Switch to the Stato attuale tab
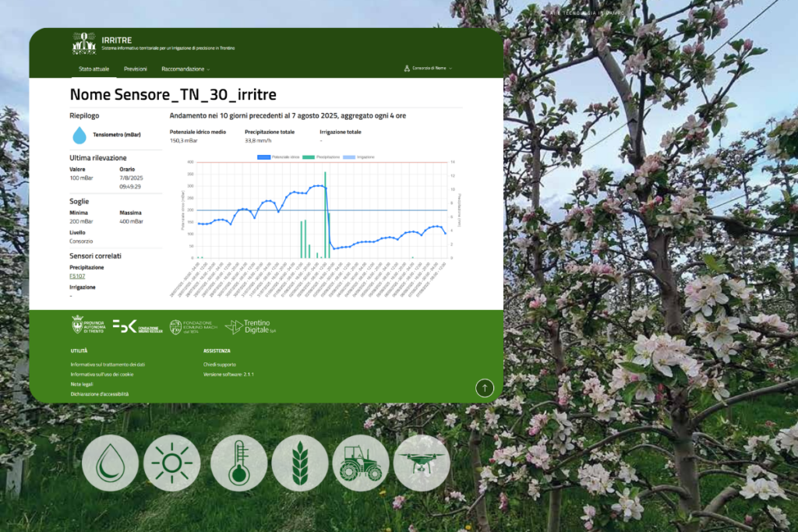Image resolution: width=798 pixels, height=532 pixels. [x=94, y=69]
